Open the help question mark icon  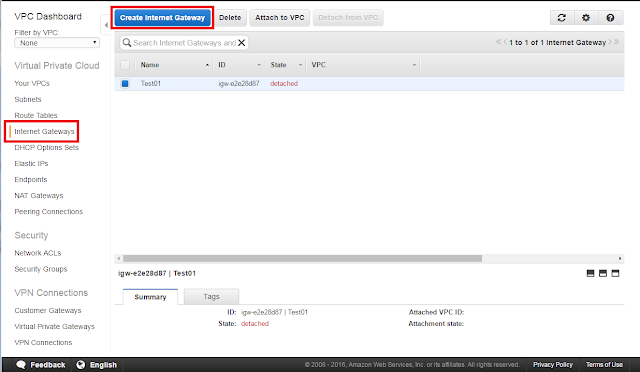tap(610, 18)
